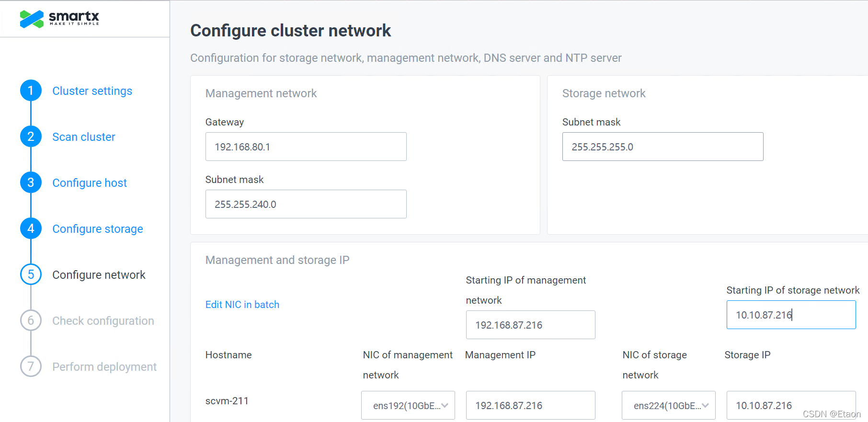Focus management network Subnet mask field
This screenshot has height=422, width=868.
[x=306, y=204]
